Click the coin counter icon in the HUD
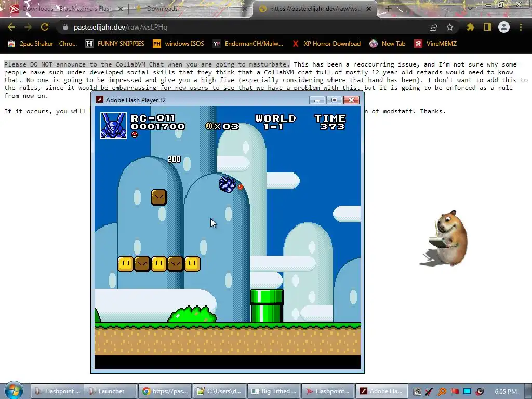Screen dimensions: 532x399 pyautogui.click(x=209, y=126)
